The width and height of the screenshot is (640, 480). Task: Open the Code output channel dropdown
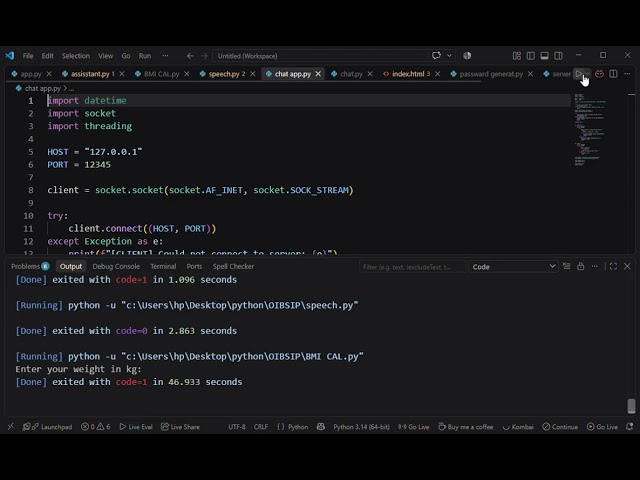(x=513, y=267)
